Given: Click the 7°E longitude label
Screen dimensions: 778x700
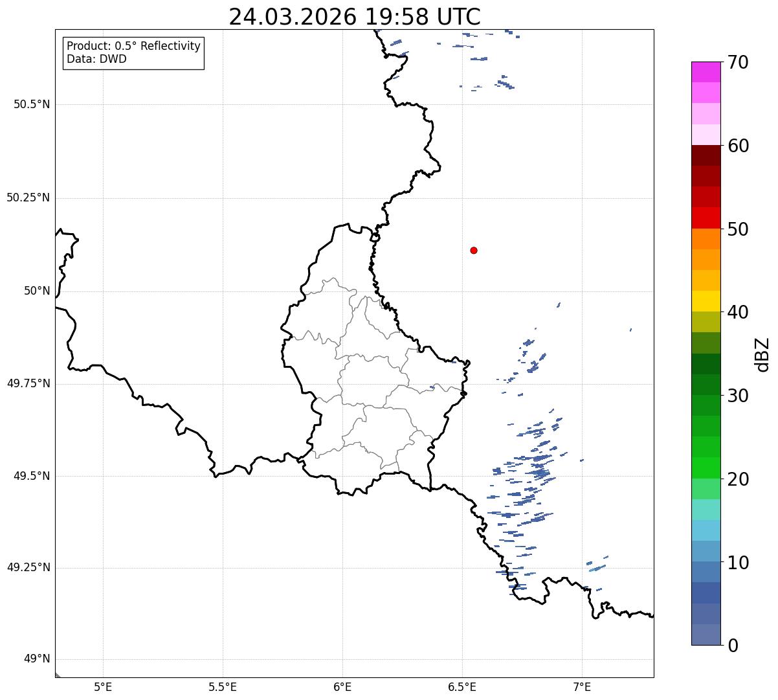Looking at the screenshot, I should (582, 687).
